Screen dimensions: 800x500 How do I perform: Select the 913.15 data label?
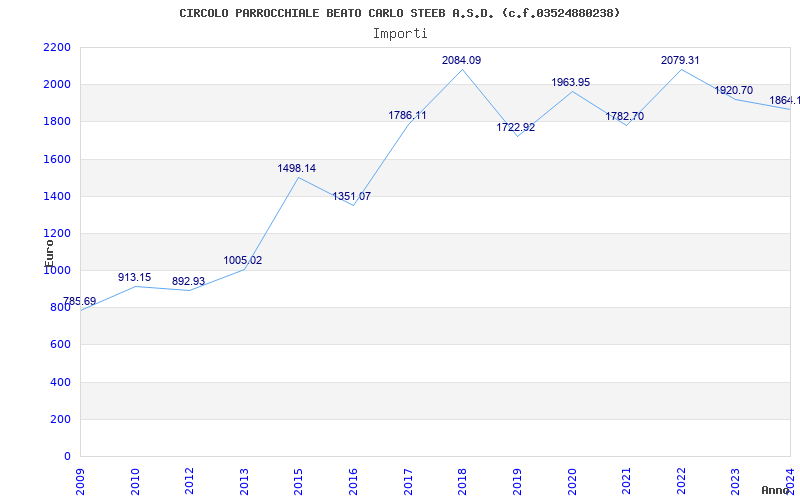pyautogui.click(x=134, y=277)
